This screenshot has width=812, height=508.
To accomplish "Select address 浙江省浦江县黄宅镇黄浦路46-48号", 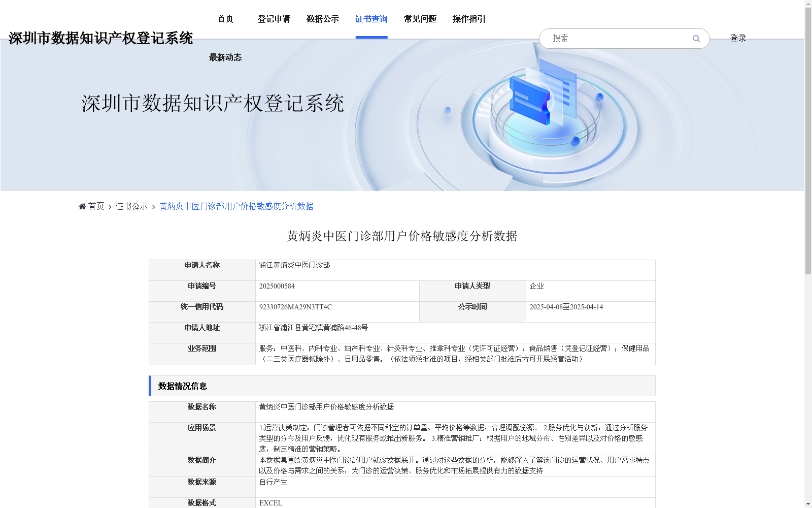I will pos(314,328).
